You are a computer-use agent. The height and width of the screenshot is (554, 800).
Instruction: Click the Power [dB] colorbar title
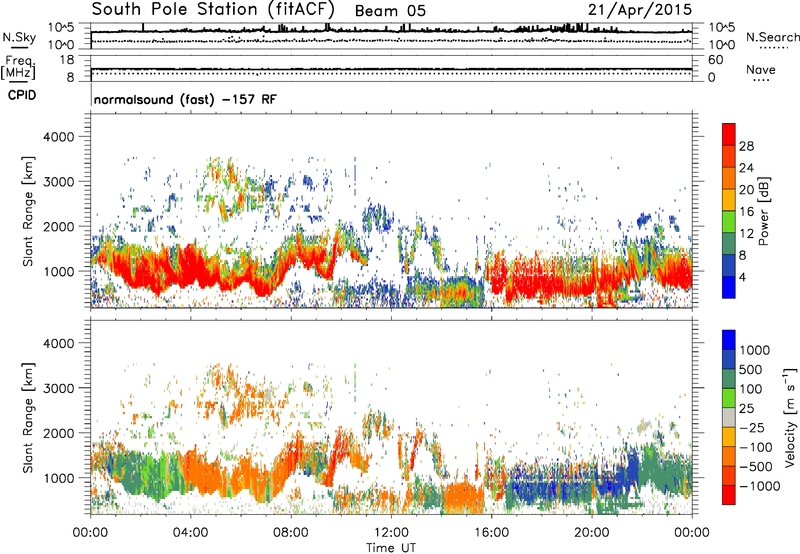coord(763,211)
